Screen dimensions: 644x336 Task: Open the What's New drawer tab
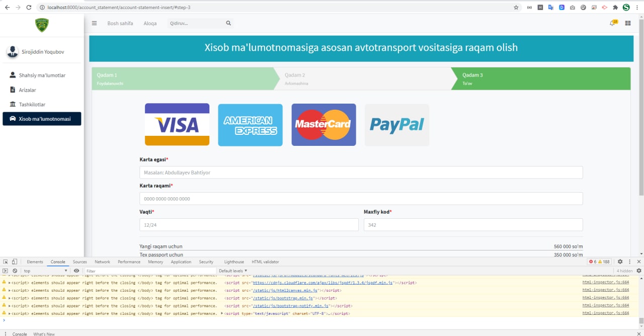[x=44, y=334]
